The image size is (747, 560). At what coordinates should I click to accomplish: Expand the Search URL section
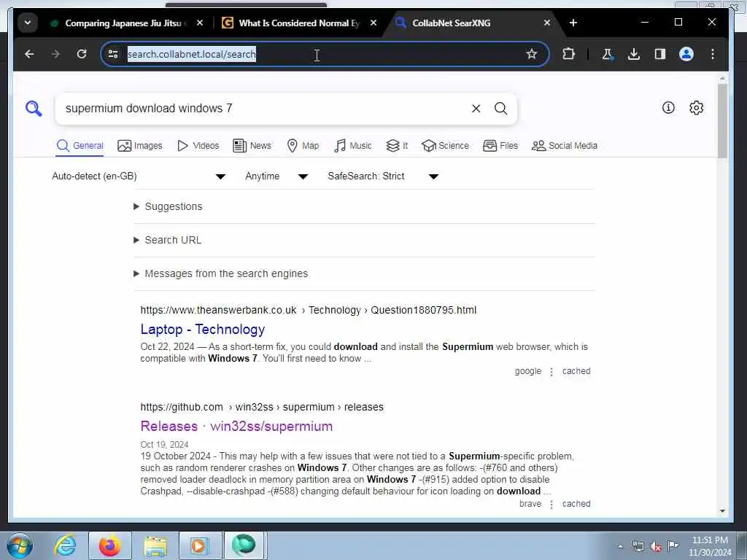coord(167,240)
